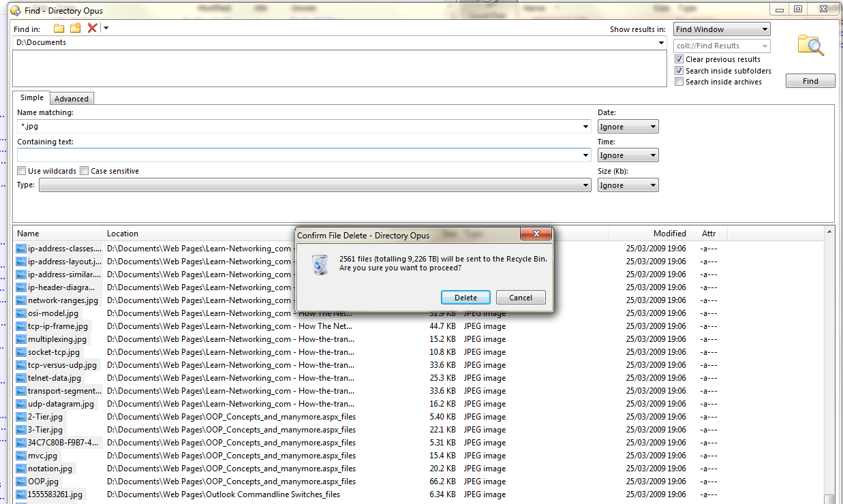Enable the Use wildcards checkbox
Screen dimensions: 843x504
22,171
